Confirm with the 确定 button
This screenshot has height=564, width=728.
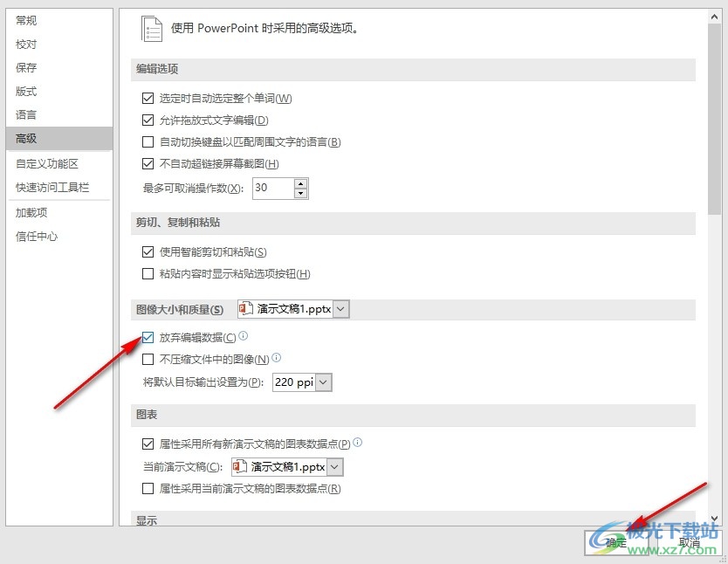(x=615, y=542)
